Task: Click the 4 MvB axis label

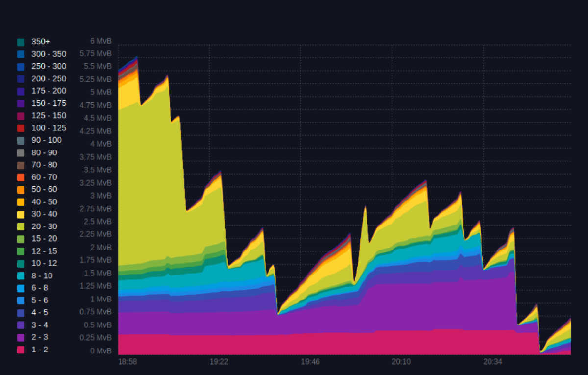Action: [100, 144]
